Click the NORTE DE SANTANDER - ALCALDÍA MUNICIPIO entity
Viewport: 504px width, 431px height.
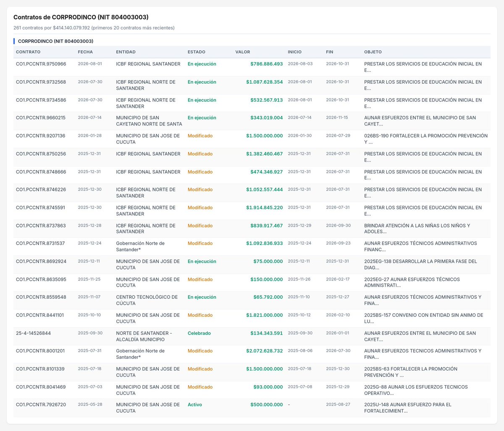click(144, 336)
